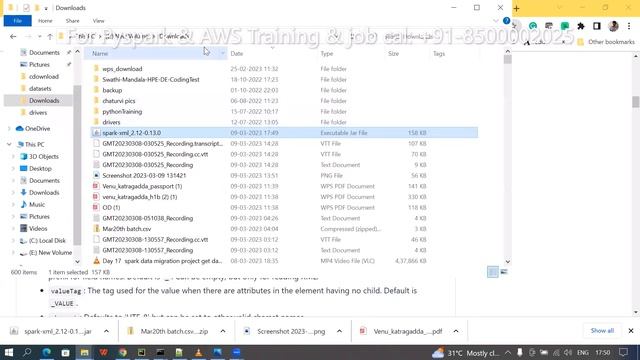The image size is (640, 360).
Task: Select the wps_download folder
Action: [x=122, y=69]
